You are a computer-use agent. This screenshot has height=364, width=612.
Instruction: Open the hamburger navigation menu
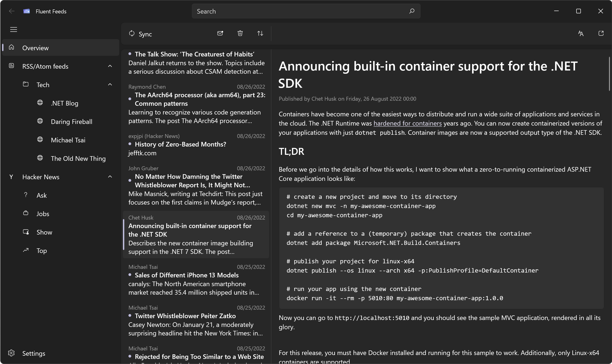[14, 29]
